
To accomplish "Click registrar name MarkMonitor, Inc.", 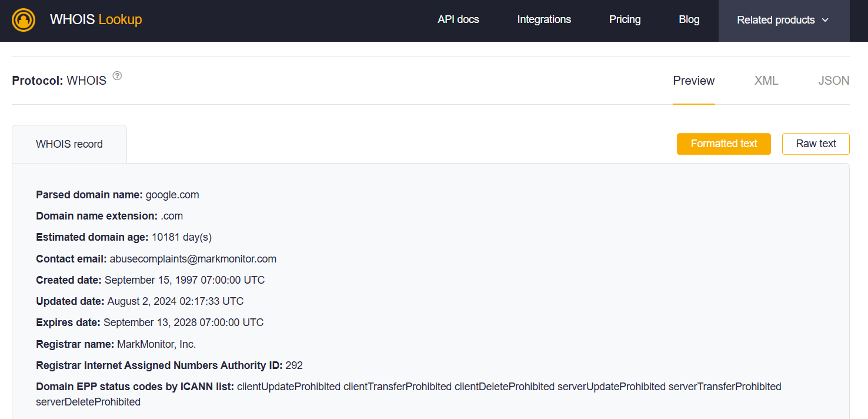I will click(x=156, y=344).
